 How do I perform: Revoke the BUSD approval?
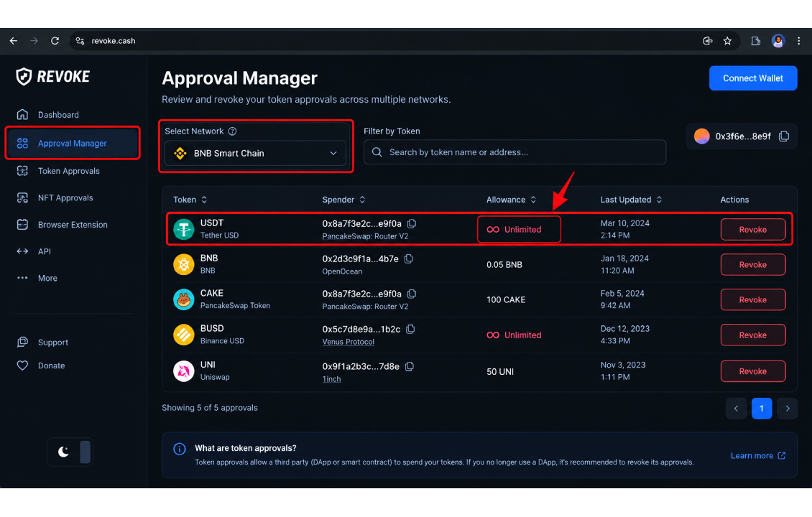752,335
